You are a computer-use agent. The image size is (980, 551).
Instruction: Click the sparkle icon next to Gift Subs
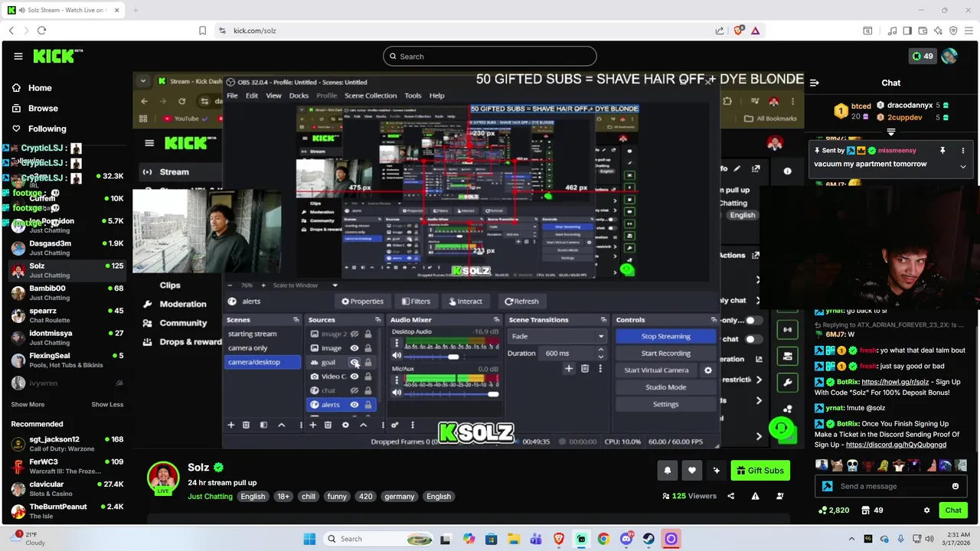click(x=717, y=471)
